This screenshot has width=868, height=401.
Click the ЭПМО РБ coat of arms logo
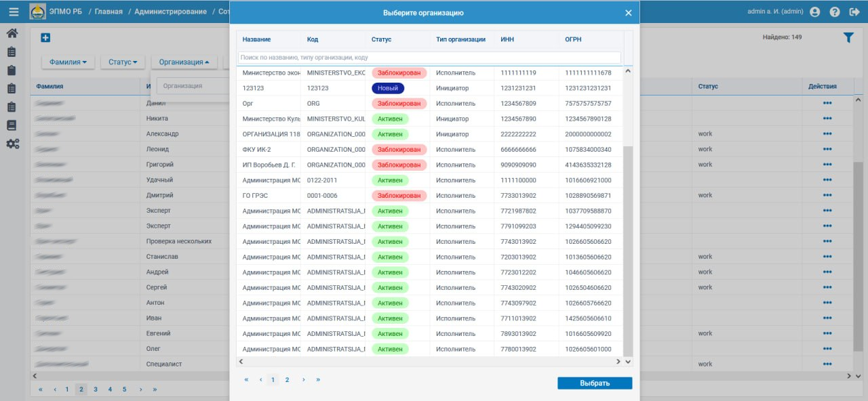coord(38,12)
